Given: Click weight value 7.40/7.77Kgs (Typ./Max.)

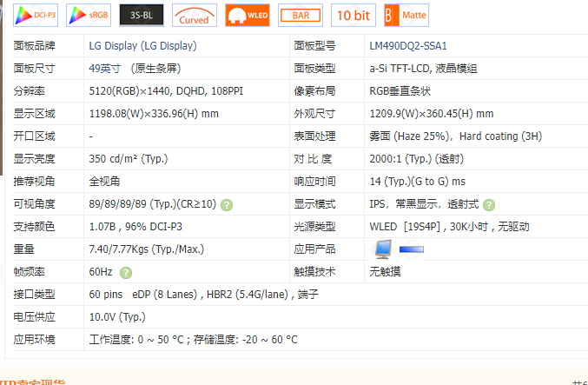Looking at the screenshot, I should [146, 249].
